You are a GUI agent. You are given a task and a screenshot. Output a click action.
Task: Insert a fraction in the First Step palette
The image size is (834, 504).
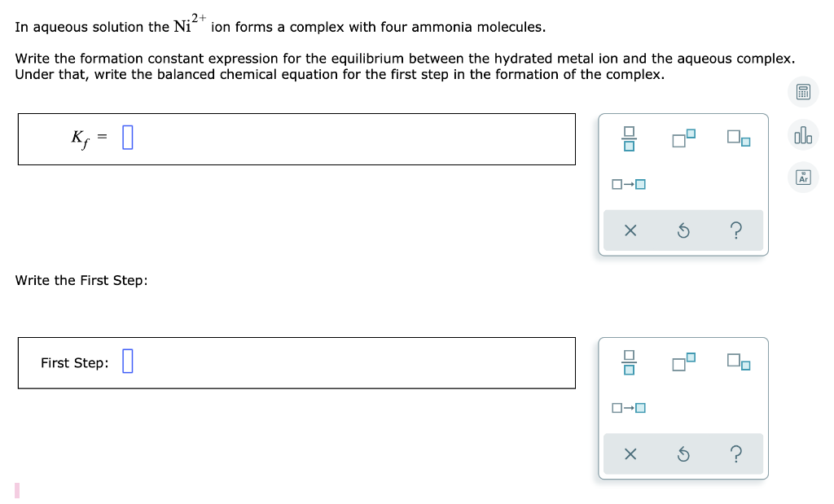[x=628, y=363]
